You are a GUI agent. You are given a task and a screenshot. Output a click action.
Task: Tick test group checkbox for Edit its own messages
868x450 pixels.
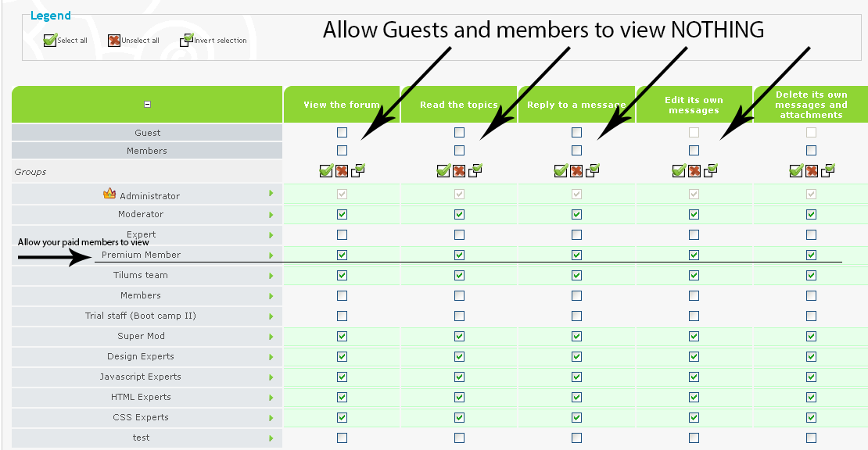(x=694, y=437)
